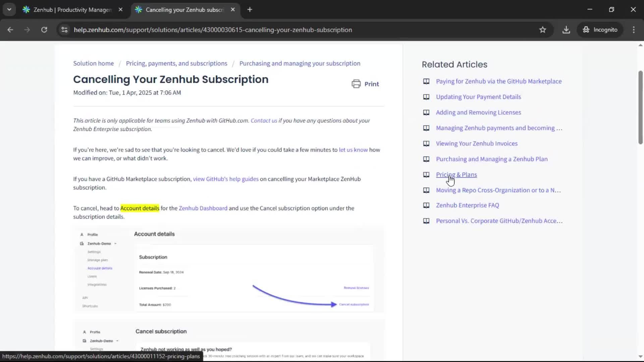Open new tab with plus button

point(250,10)
